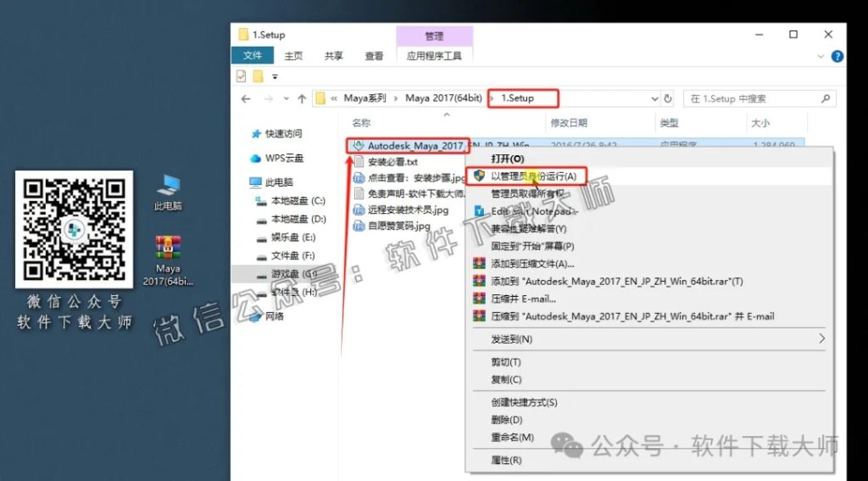
Task: Switch to the 主页 ribbon tab
Action: pyautogui.click(x=293, y=56)
